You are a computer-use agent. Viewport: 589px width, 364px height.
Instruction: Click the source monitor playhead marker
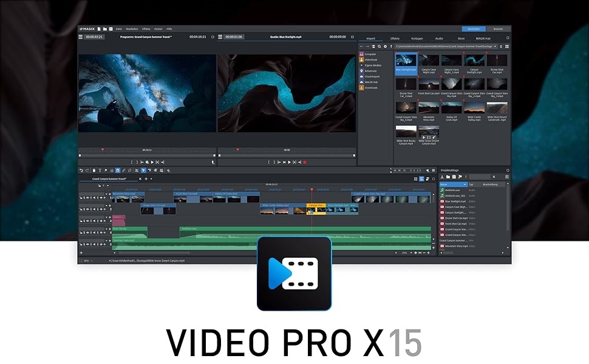pyautogui.click(x=237, y=149)
